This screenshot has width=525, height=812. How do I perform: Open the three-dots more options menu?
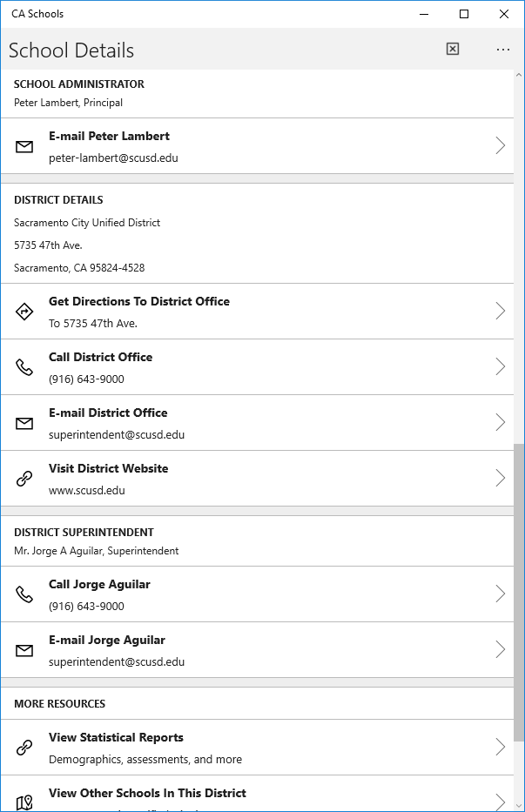tap(503, 50)
